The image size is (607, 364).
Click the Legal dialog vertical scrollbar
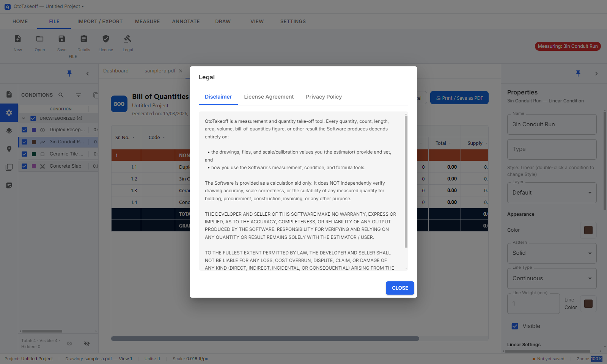406,181
